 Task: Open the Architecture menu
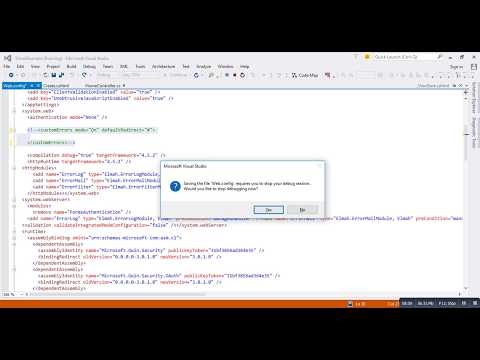[163, 66]
